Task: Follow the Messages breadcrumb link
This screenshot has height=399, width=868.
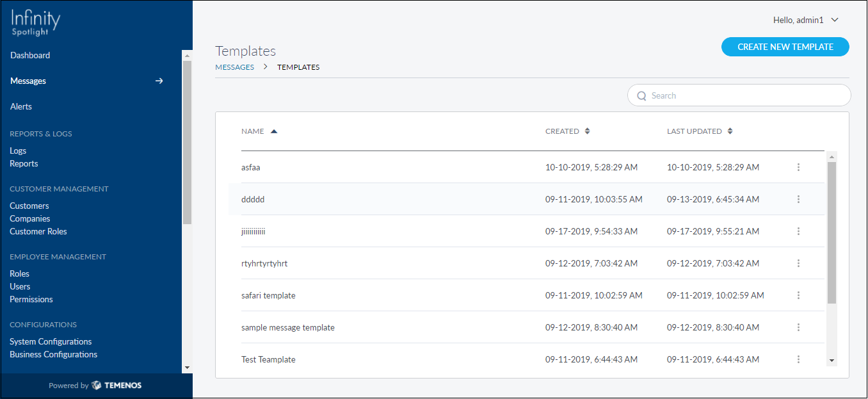Action: 234,67
